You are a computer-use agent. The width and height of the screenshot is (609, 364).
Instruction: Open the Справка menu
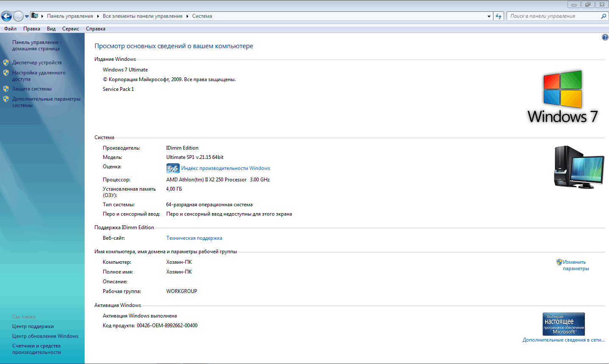[x=96, y=29]
